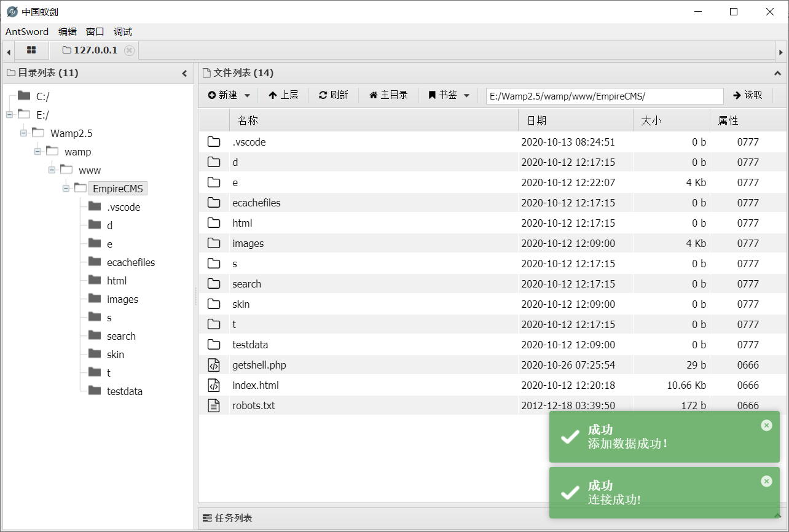Dismiss the 添加数据成功 notification

click(766, 425)
